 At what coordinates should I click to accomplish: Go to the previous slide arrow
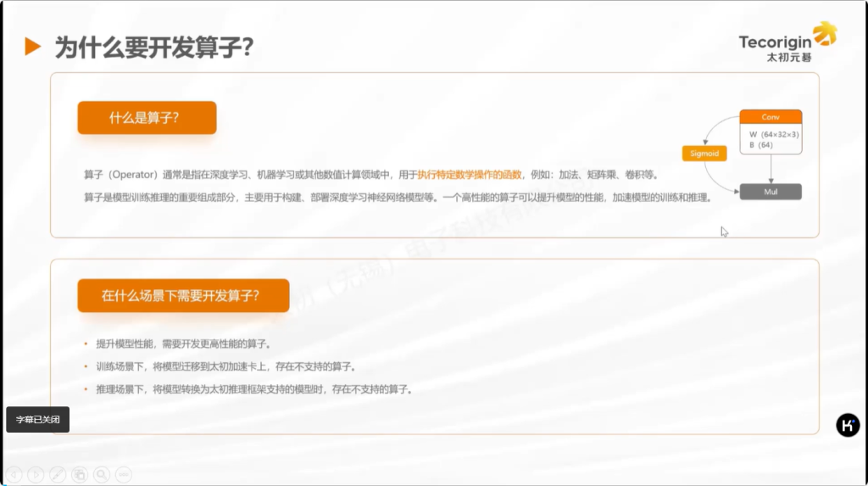click(13, 474)
